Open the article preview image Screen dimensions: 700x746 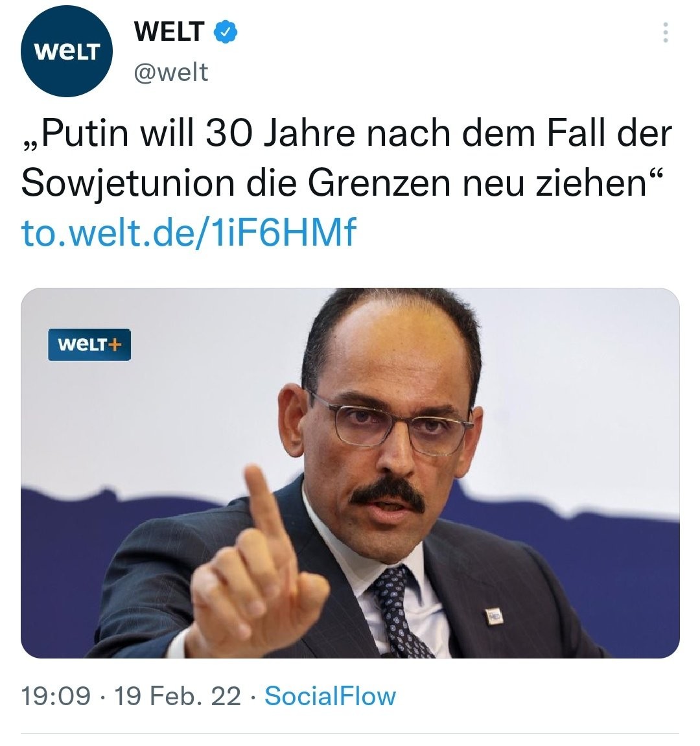(x=350, y=473)
